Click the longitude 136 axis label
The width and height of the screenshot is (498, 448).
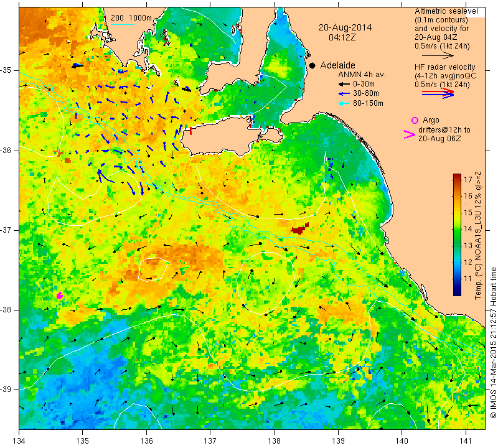pyautogui.click(x=146, y=441)
